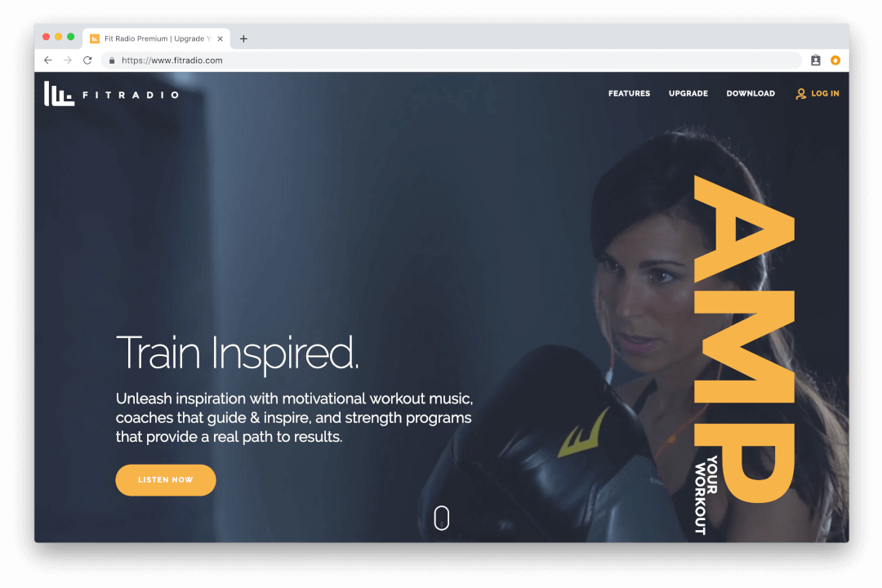The image size is (882, 588).
Task: Click the LOG IN link
Action: tap(825, 93)
